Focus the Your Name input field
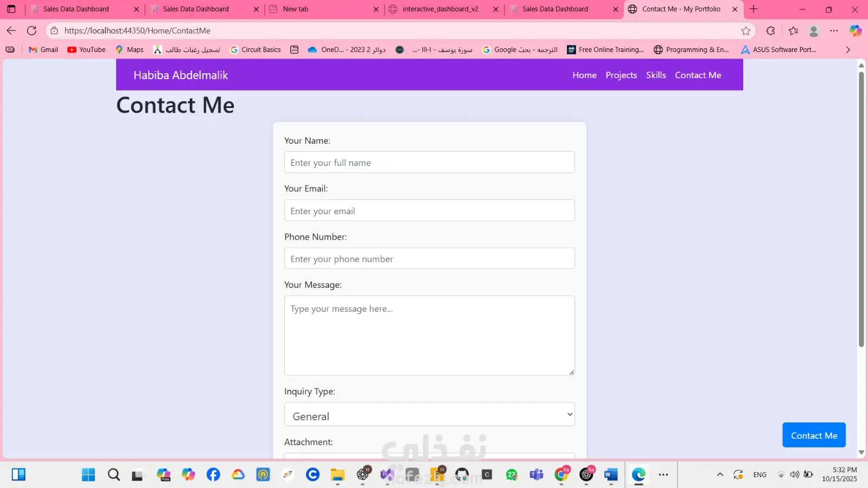Image resolution: width=868 pixels, height=488 pixels. pyautogui.click(x=430, y=163)
